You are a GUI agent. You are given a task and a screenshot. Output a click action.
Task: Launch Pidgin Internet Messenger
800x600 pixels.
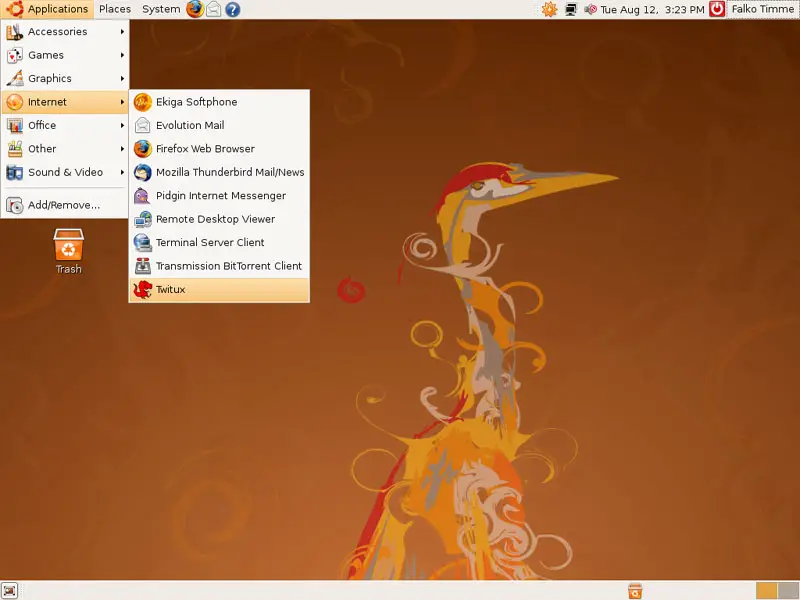tap(219, 196)
